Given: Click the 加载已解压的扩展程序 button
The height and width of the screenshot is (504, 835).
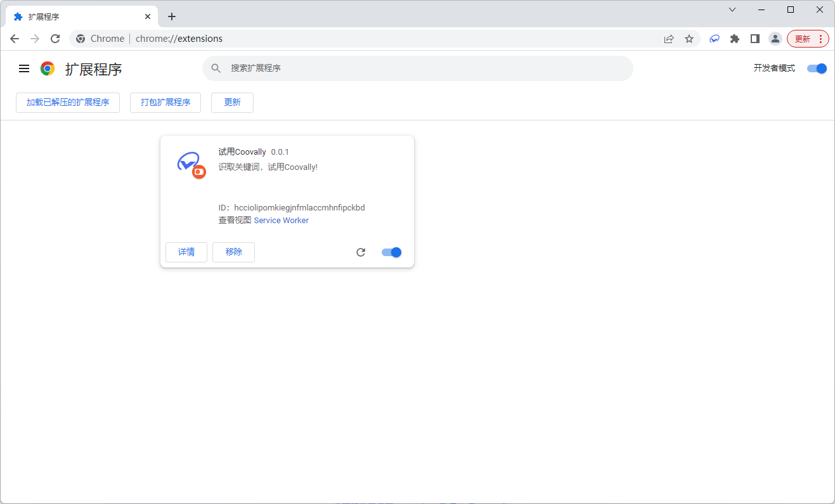Looking at the screenshot, I should coord(68,103).
